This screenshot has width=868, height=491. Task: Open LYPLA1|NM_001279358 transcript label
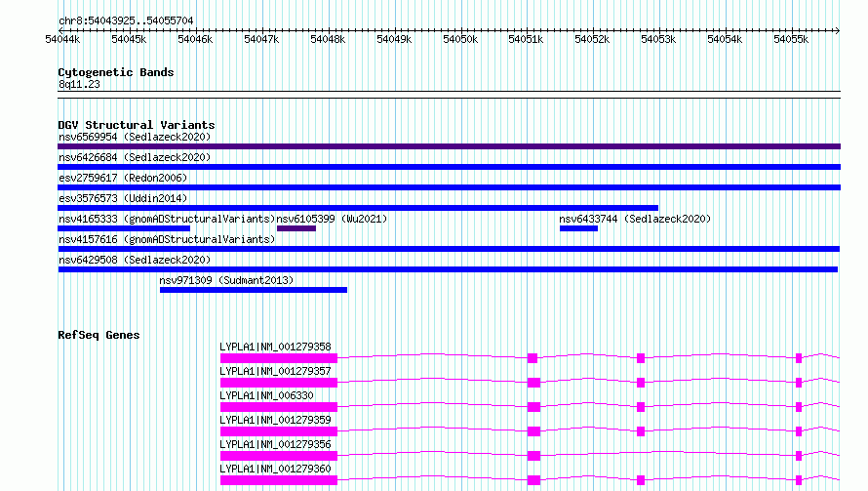[275, 347]
